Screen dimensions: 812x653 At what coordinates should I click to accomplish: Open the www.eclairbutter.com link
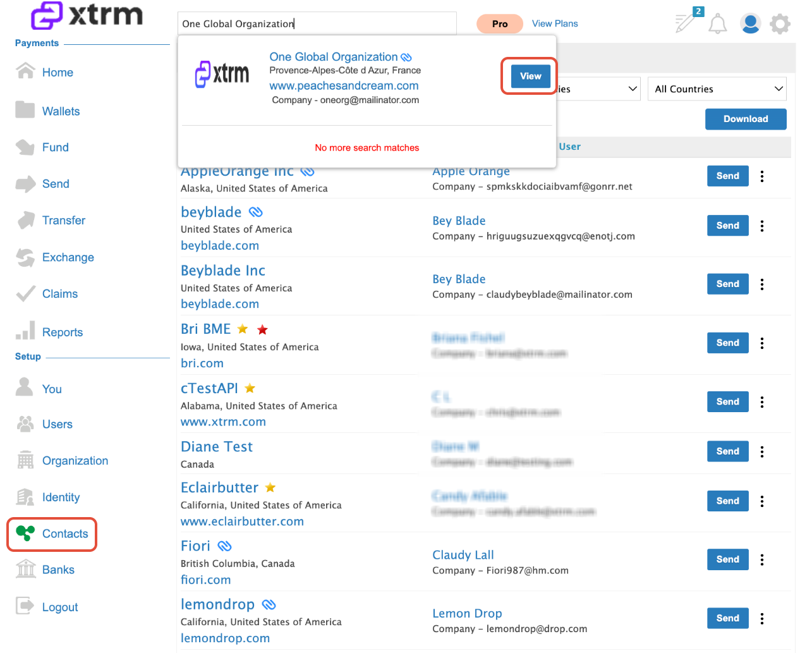242,522
